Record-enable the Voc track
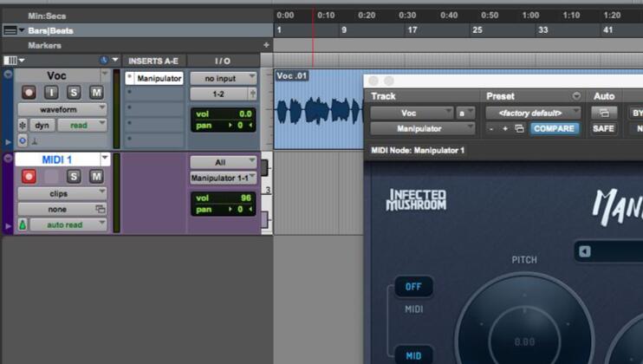Viewport: 643px width, 364px height. coord(29,93)
